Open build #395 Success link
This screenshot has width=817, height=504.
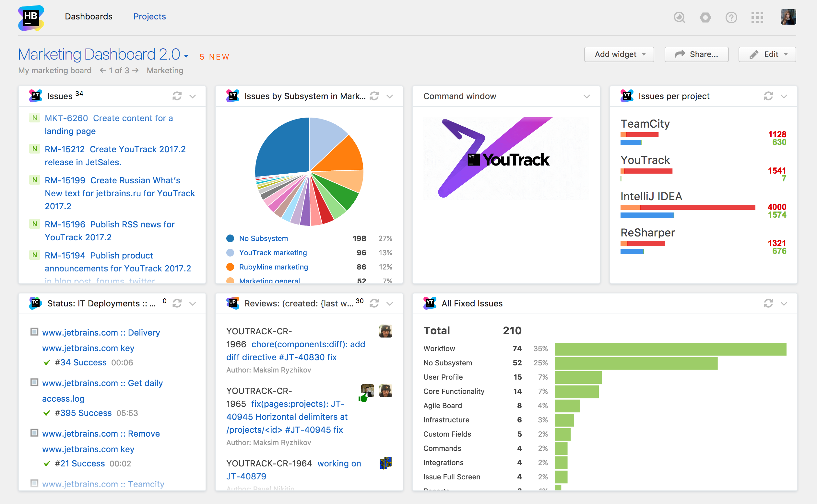(83, 413)
